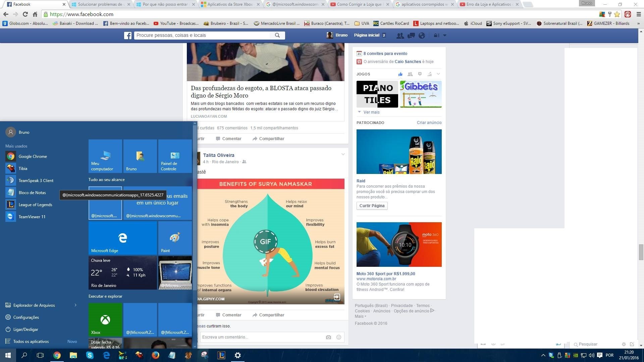The height and width of the screenshot is (362, 644).
Task: Switch to Erro da Loja e Aplicativos tab
Action: tap(489, 4)
